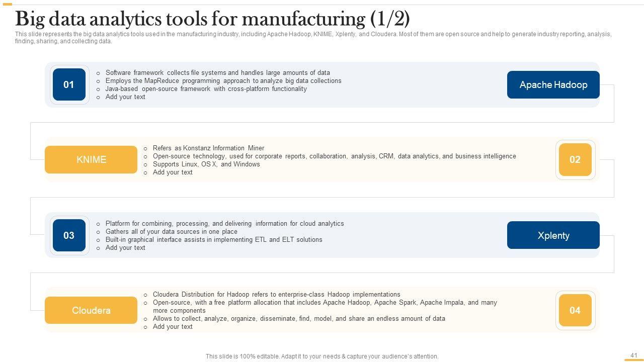Select the Cloudera label box
This screenshot has width=644, height=362.
click(x=91, y=310)
